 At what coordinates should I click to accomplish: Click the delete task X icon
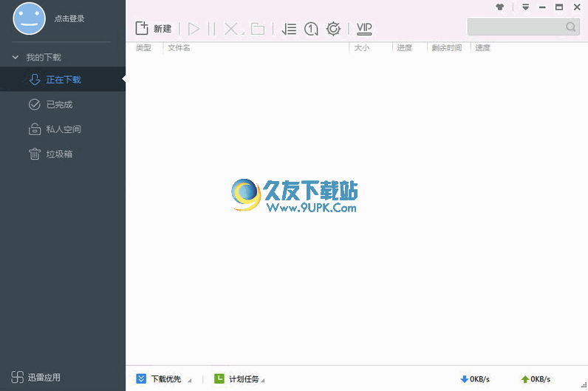[231, 29]
